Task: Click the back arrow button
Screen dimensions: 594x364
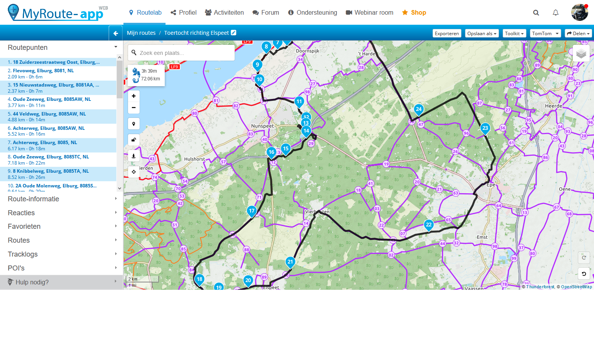Action: coord(116,33)
